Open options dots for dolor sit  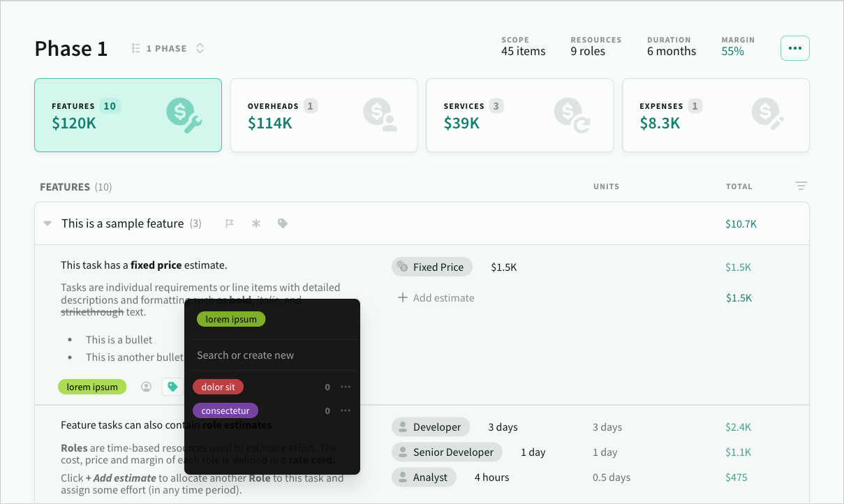click(x=346, y=387)
